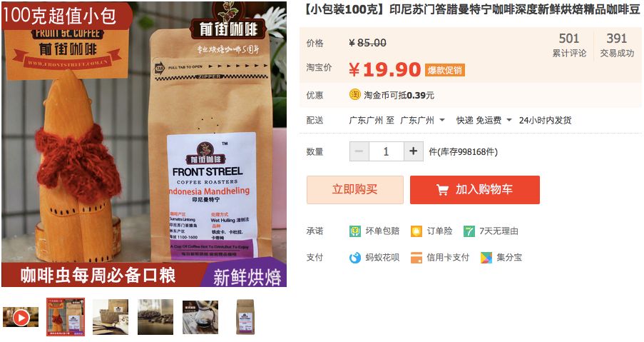Open the 391 交易成功 transactions link
Viewport: 644px width, 342px height.
click(617, 45)
